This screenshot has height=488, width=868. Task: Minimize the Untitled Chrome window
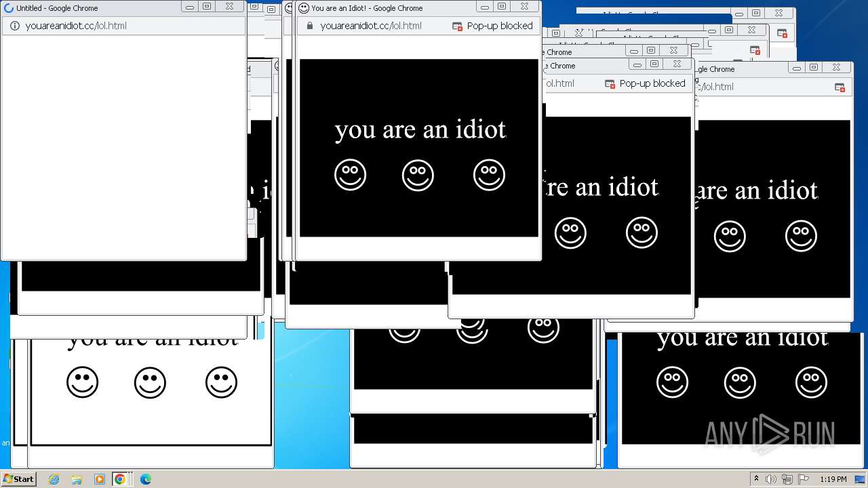[x=190, y=6]
